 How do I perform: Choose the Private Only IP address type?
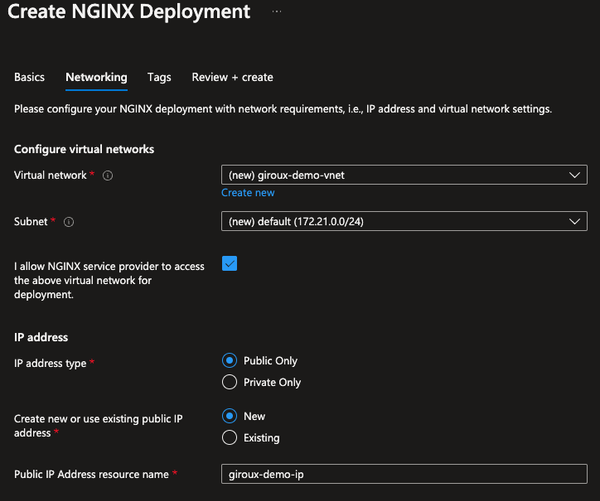tap(229, 382)
